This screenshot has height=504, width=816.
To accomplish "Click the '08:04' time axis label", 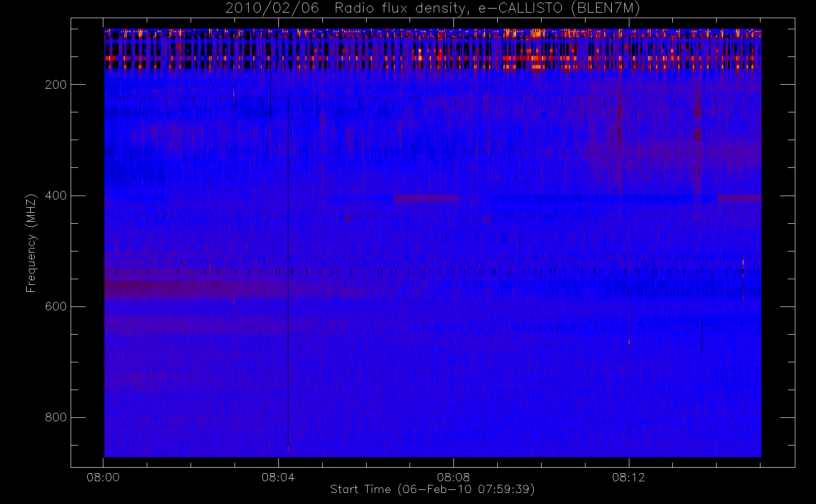I will tap(278, 477).
